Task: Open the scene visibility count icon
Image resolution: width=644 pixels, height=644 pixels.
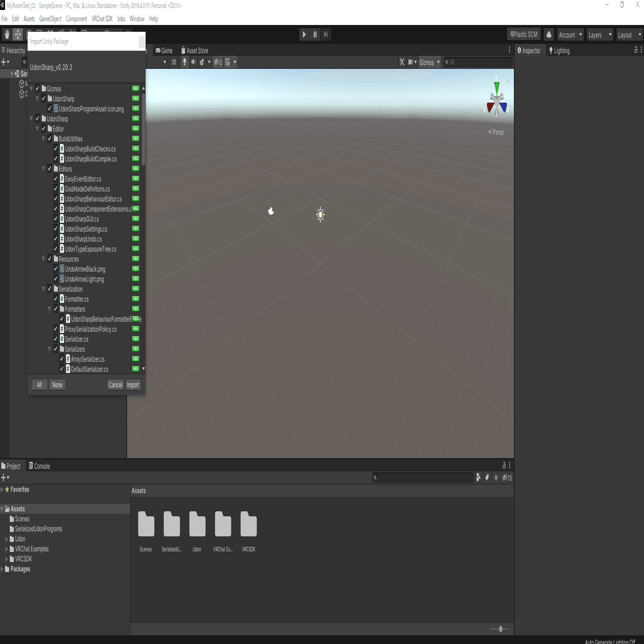Action: [x=218, y=61]
